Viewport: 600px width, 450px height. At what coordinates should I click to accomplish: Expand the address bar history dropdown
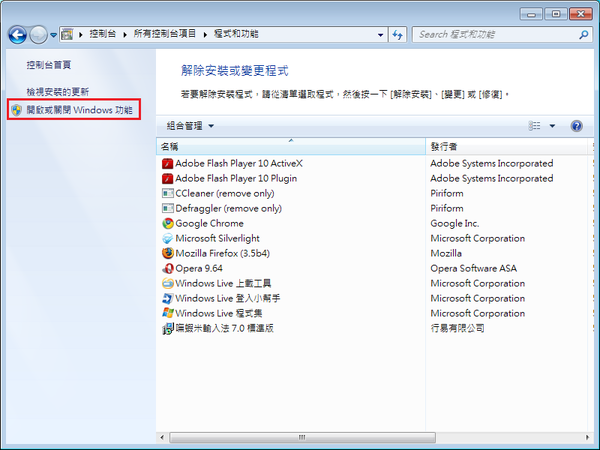pos(380,35)
